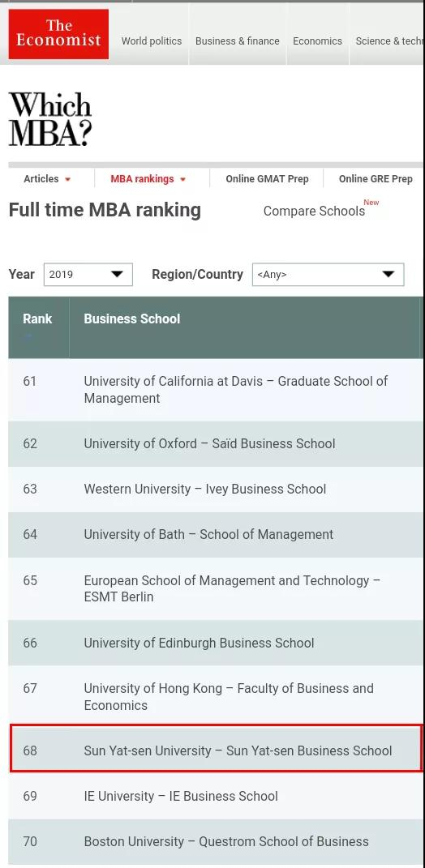Open Sun Yat-sen Business School entry
The height and width of the screenshot is (868, 425).
(238, 750)
